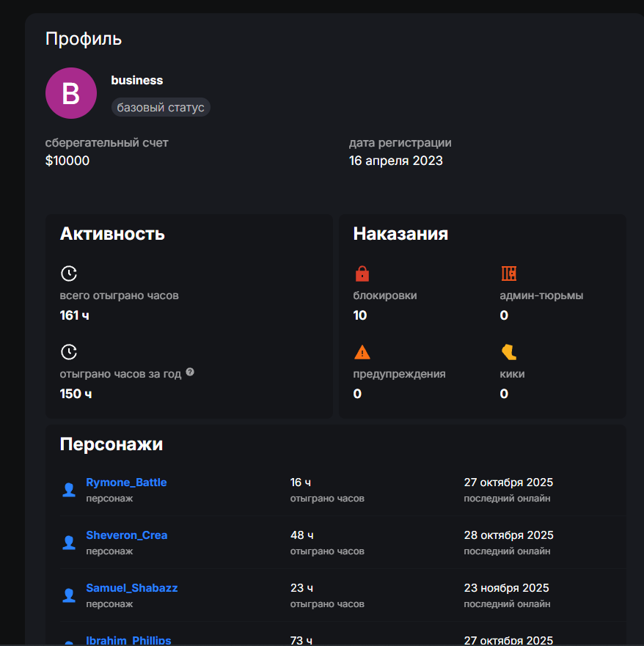Click the question mark help icon near hours per year
This screenshot has width=644, height=646.
[190, 372]
